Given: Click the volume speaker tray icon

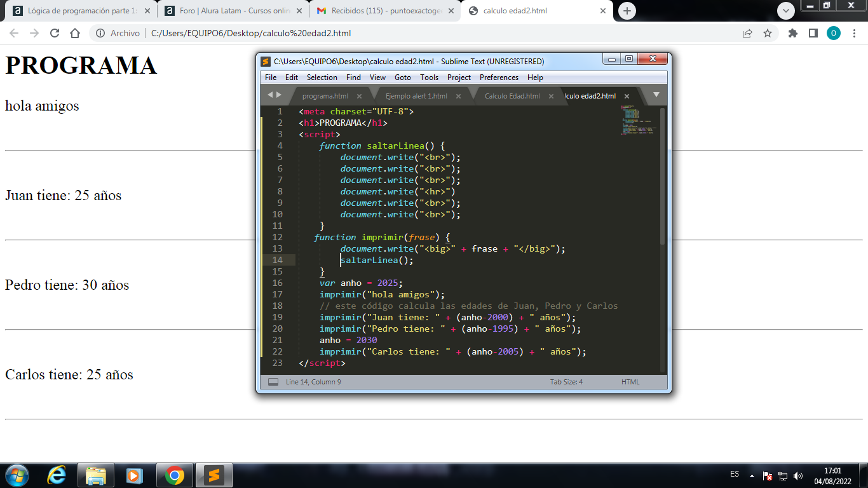Looking at the screenshot, I should (x=799, y=475).
